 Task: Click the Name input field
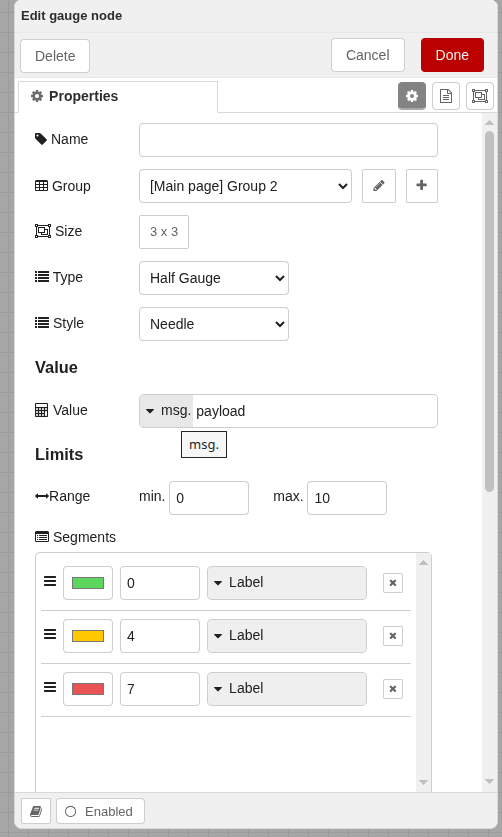click(x=288, y=140)
